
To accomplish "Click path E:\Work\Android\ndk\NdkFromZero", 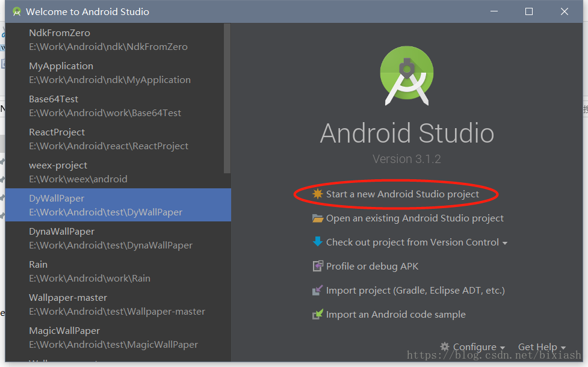I will (x=108, y=47).
